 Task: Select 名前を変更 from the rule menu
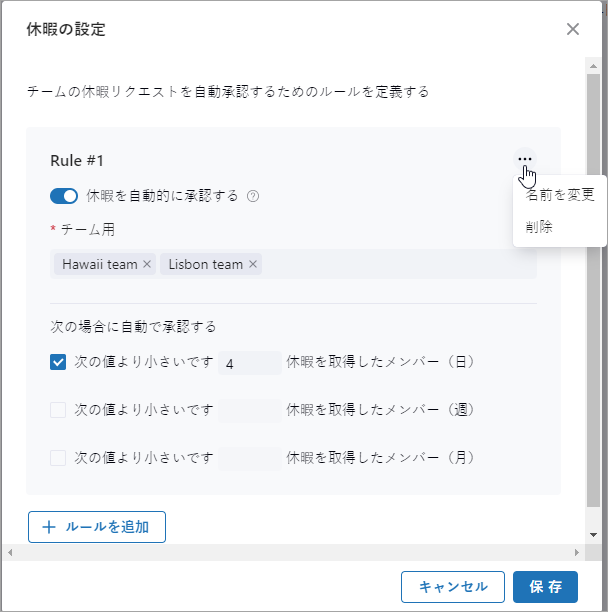[x=560, y=194]
